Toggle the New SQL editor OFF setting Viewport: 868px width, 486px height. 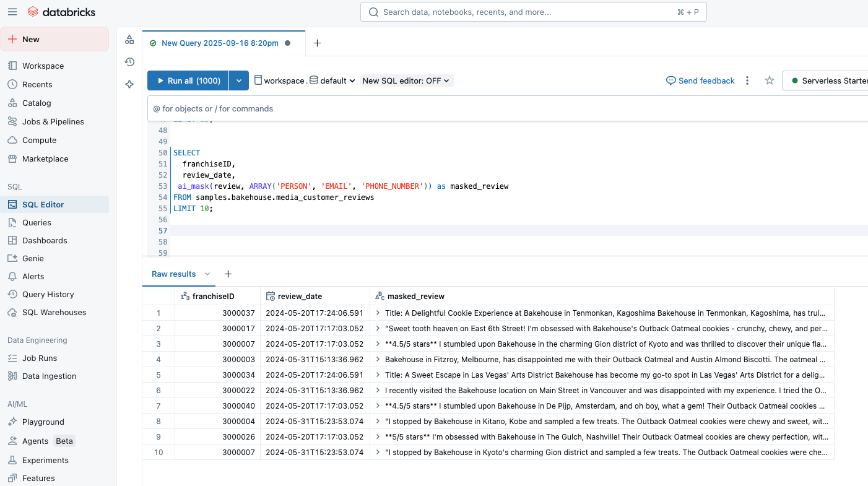[x=406, y=80]
